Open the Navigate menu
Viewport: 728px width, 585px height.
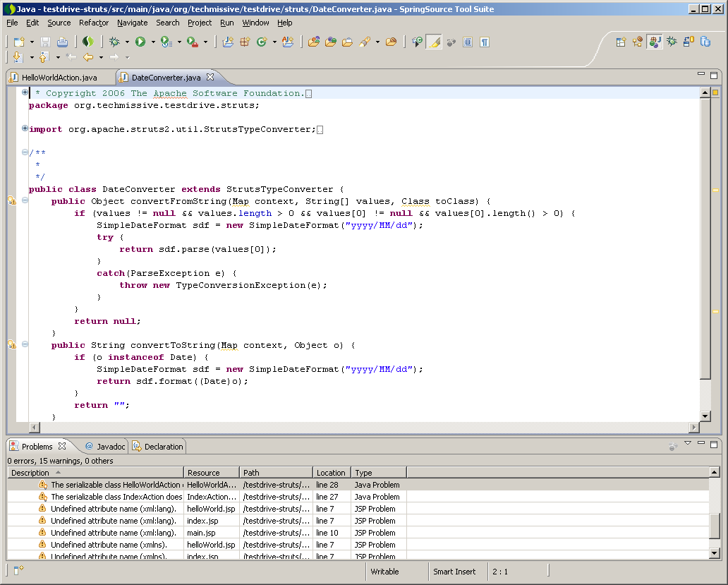coord(133,23)
